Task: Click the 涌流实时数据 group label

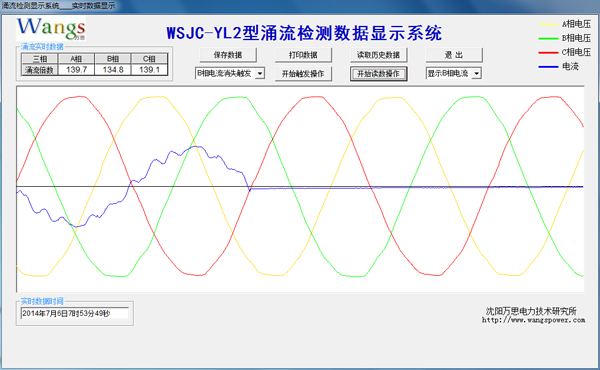Action: (x=42, y=47)
